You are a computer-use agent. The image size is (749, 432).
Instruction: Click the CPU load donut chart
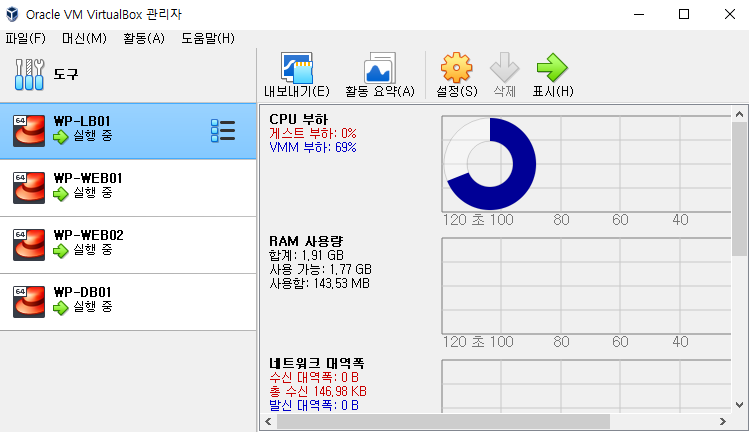click(490, 164)
